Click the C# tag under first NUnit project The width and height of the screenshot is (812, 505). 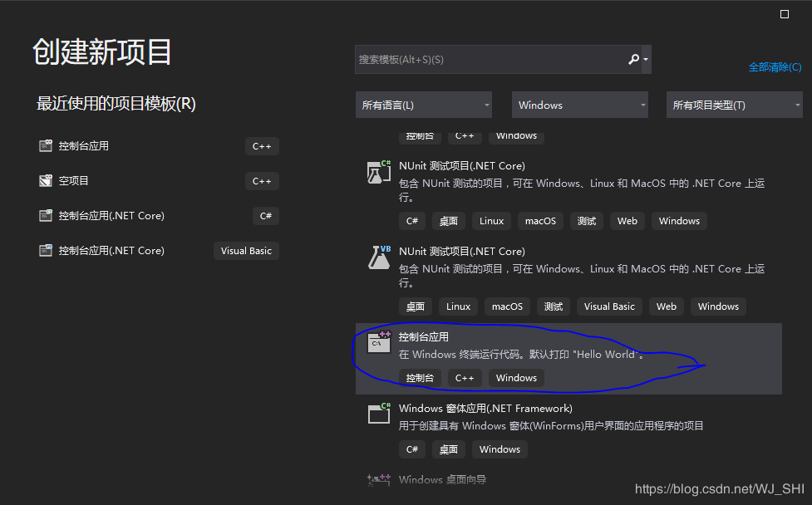pyautogui.click(x=412, y=221)
